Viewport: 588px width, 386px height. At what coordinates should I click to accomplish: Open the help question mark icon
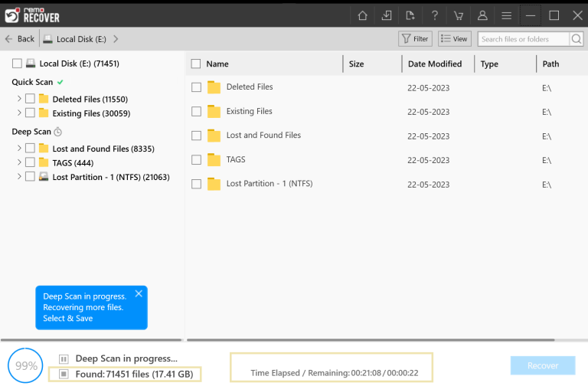(x=434, y=16)
